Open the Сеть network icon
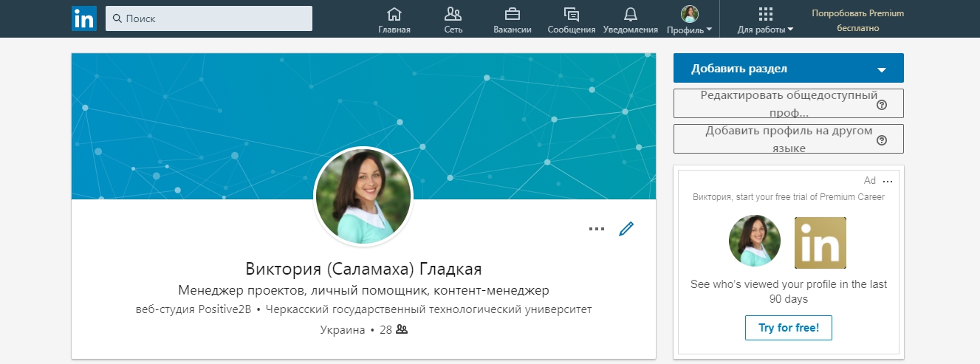Screen dimensions: 980x364 coord(453,14)
